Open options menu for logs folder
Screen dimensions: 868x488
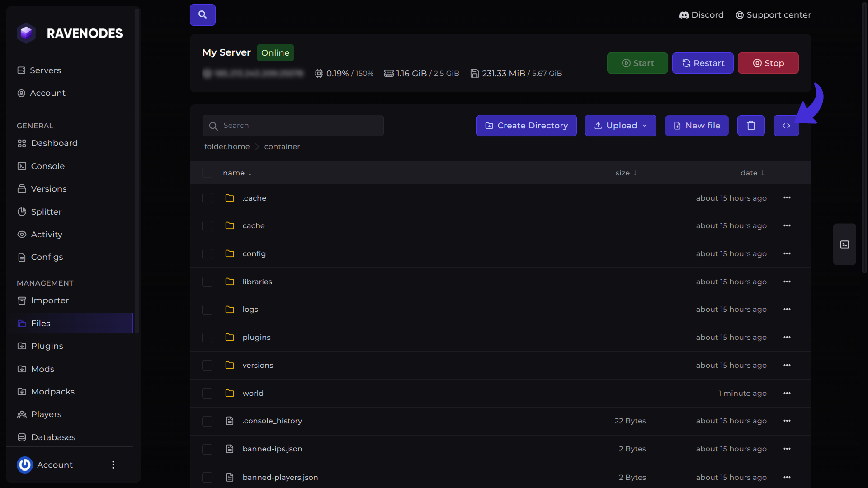pos(787,309)
